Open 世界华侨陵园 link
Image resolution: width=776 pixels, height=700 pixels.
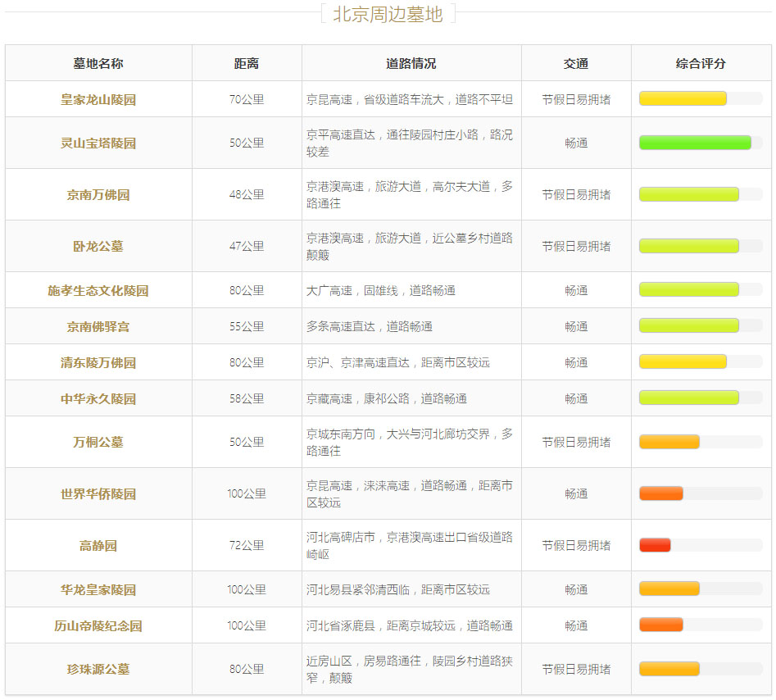pos(98,494)
